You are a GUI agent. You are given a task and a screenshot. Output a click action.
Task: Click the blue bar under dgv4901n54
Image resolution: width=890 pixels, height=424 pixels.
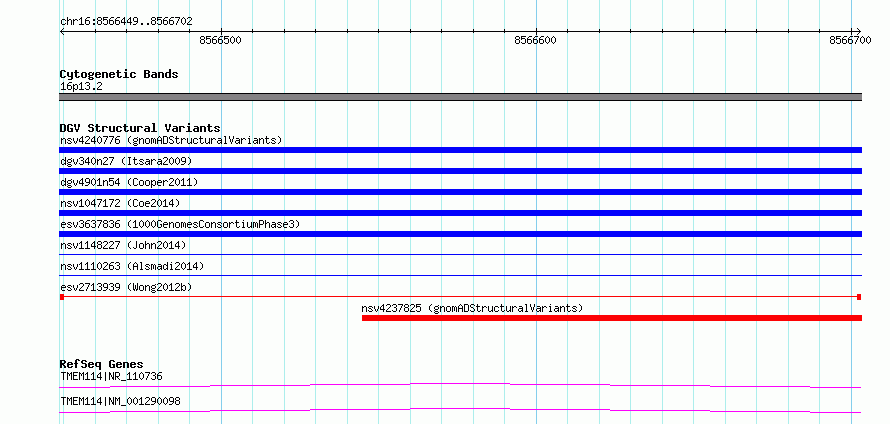click(460, 192)
